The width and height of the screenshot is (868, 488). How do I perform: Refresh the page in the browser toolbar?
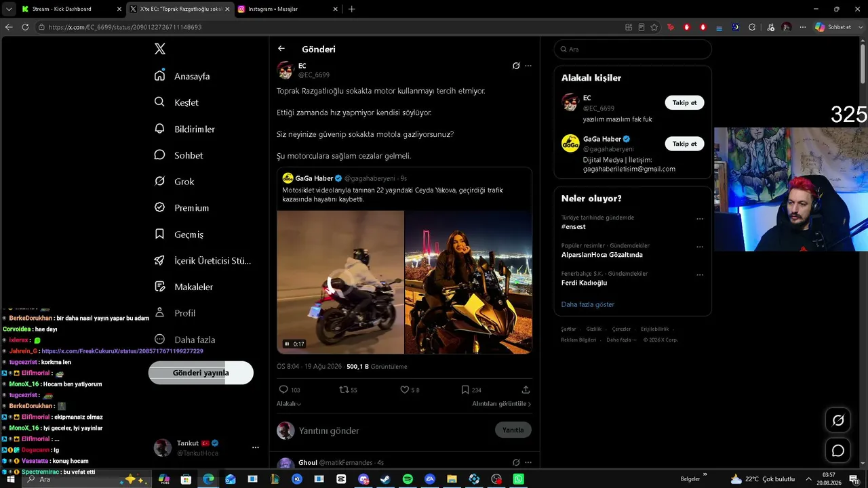(25, 27)
